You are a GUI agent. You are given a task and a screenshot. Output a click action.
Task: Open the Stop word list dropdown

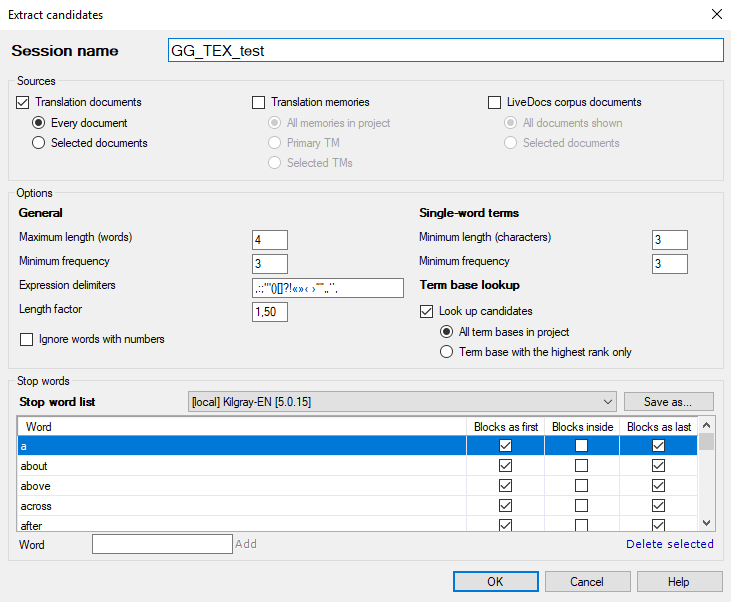coord(401,402)
